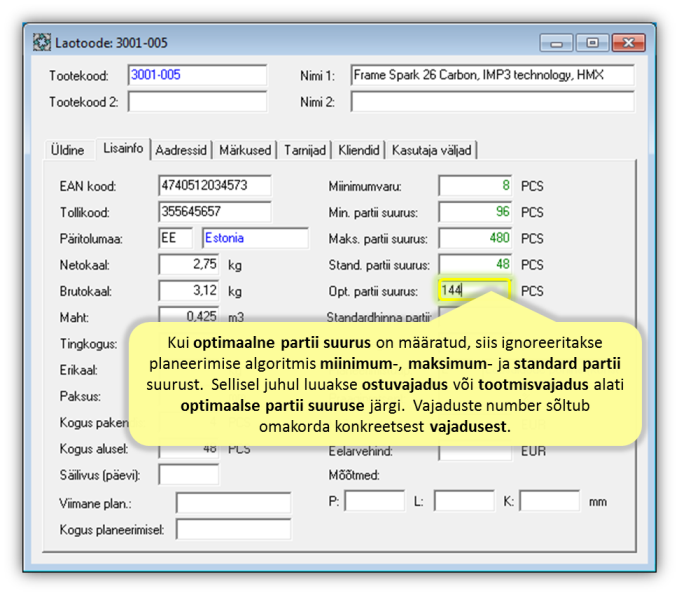Go to the Tarnijad tab
679x595 pixels.
click(305, 150)
